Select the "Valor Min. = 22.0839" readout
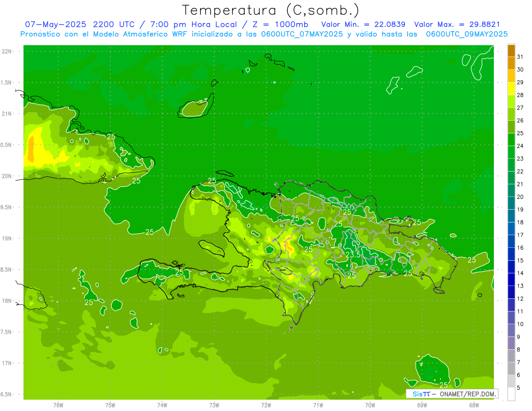Screen dimensions: 532x411 (363, 24)
